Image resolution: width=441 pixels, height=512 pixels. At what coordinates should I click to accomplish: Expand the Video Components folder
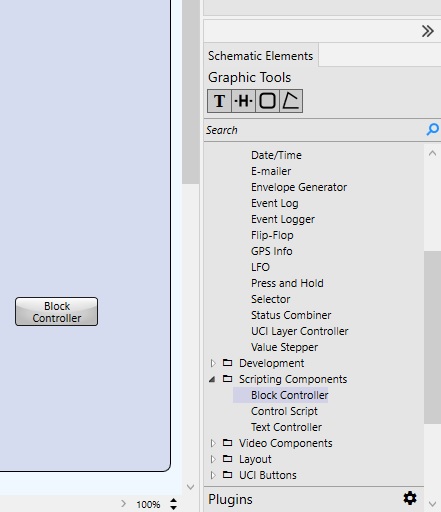coord(213,443)
